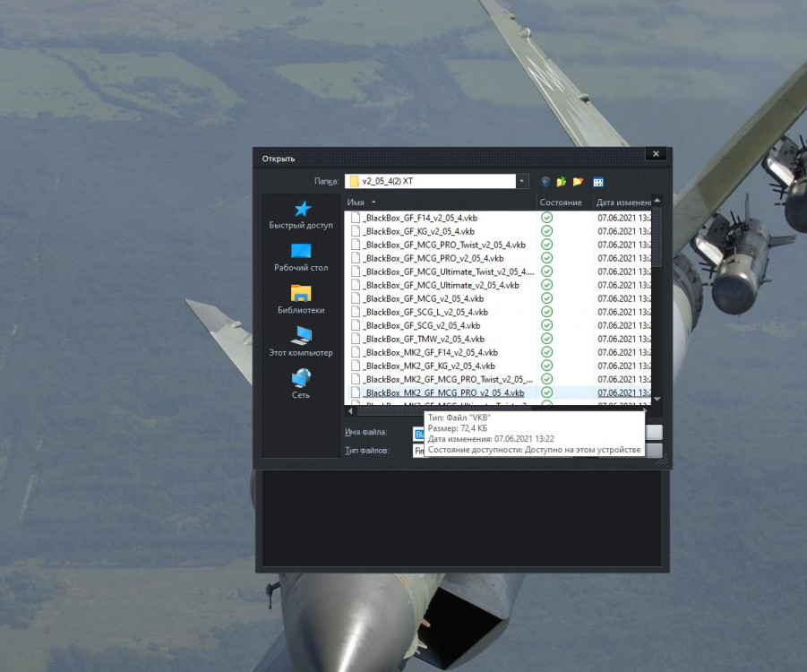
Task: Select file _BlackBox_MK2_GF_F14_v2_05_4.vkb
Action: pos(431,352)
